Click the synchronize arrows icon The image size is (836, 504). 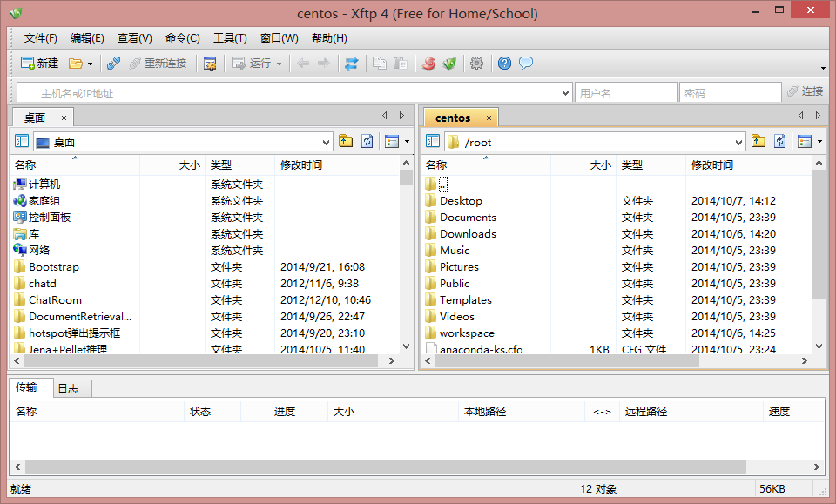point(351,64)
